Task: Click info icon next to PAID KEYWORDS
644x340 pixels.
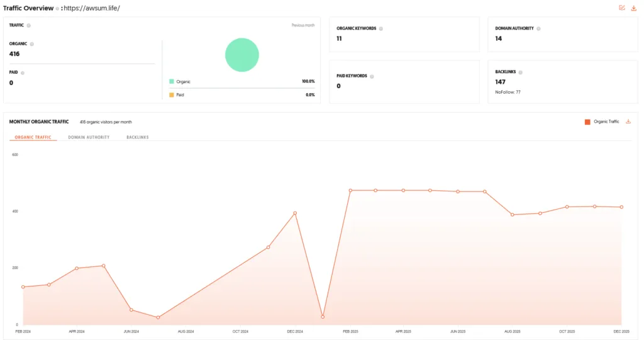Action: coord(372,76)
